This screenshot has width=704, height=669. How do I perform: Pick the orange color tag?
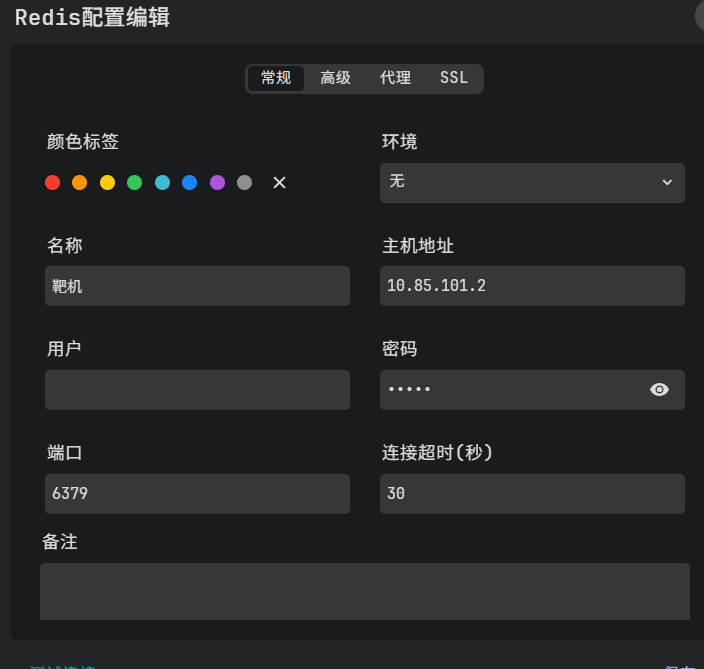click(x=79, y=183)
